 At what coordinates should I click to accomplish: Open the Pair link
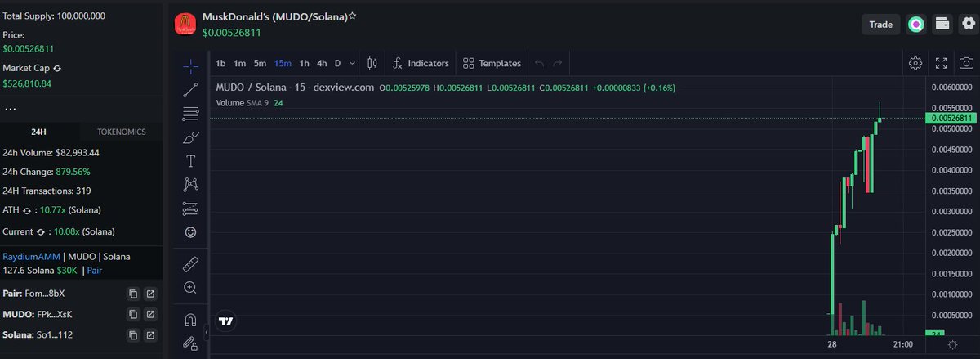click(95, 270)
